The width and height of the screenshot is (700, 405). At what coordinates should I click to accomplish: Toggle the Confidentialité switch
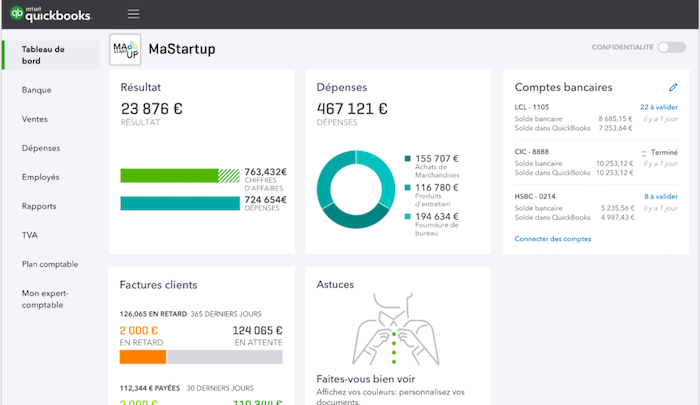(x=672, y=47)
